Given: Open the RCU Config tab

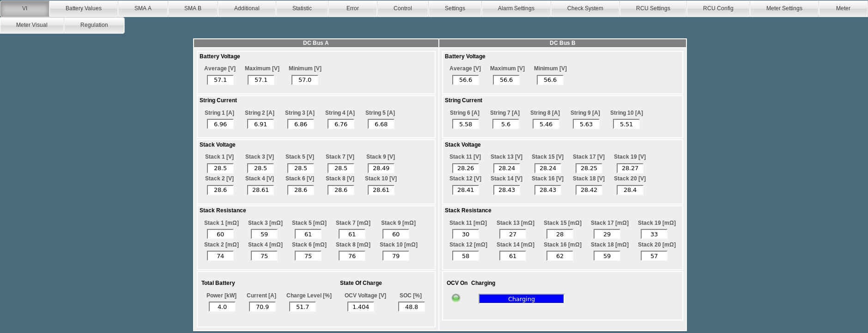Looking at the screenshot, I should tap(718, 8).
